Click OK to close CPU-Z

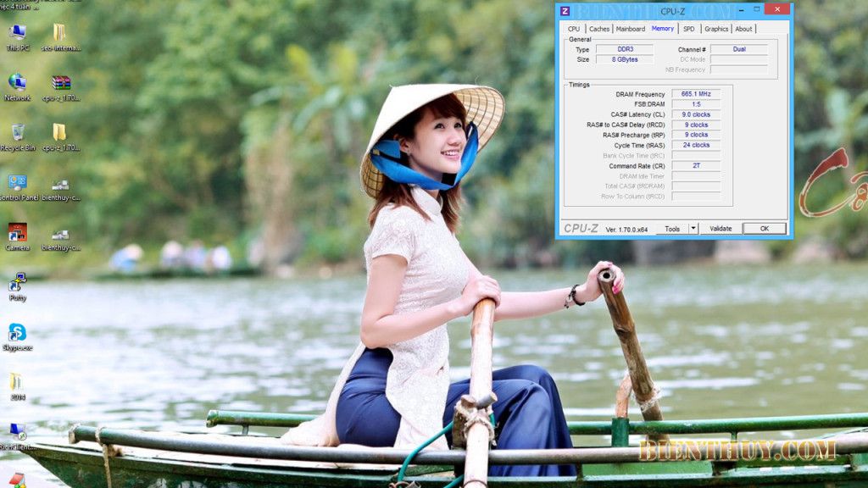pyautogui.click(x=765, y=229)
